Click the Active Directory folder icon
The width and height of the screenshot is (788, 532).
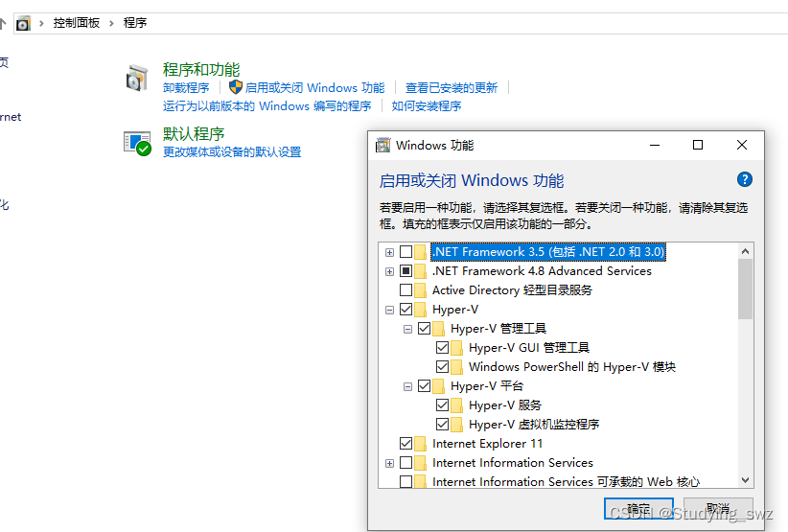421,289
